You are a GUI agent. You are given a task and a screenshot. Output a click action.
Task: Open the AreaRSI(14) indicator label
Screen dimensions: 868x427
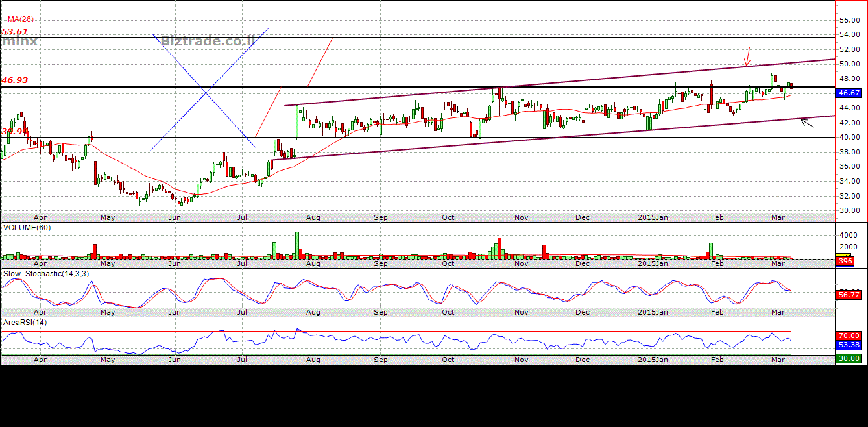pyautogui.click(x=25, y=323)
